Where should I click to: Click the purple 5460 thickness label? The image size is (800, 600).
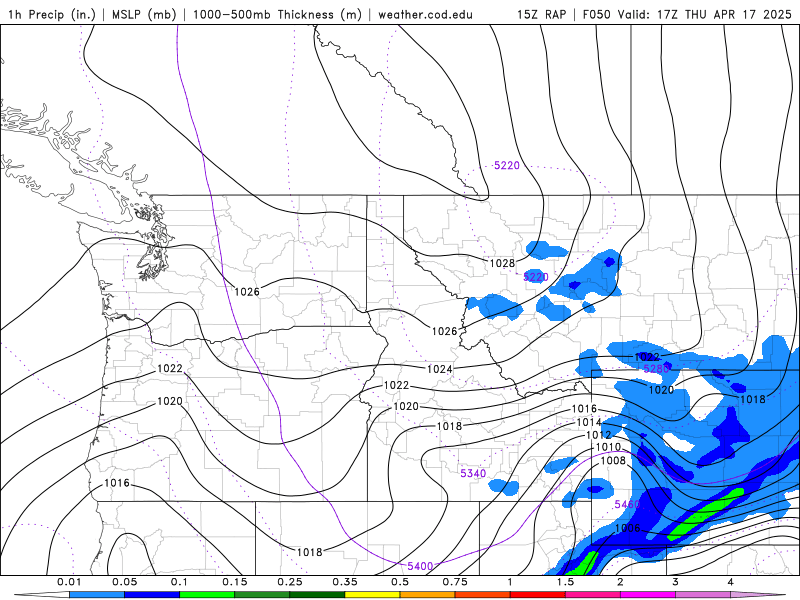pyautogui.click(x=627, y=504)
